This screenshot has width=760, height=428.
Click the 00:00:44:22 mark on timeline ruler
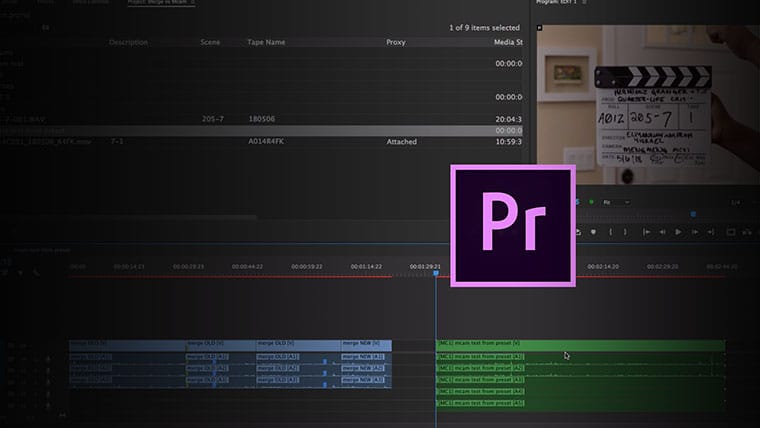click(247, 267)
